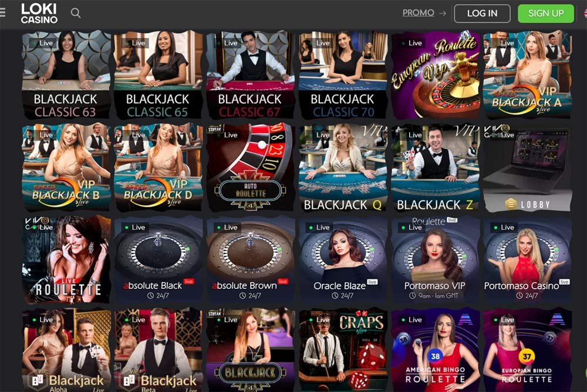
Task: Open the Auto Roulette game tile
Action: pyautogui.click(x=251, y=167)
